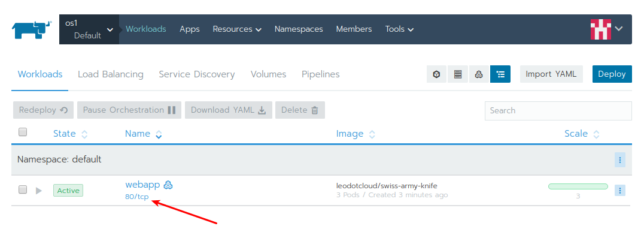Select the namespace grouped list view icon
This screenshot has height=232, width=644.
coord(500,74)
